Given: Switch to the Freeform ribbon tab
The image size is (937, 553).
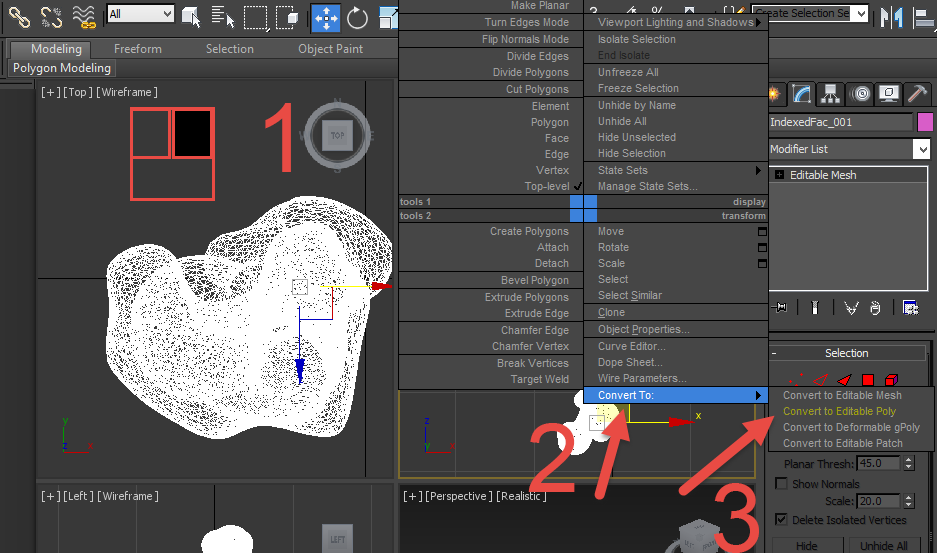Looking at the screenshot, I should (137, 49).
